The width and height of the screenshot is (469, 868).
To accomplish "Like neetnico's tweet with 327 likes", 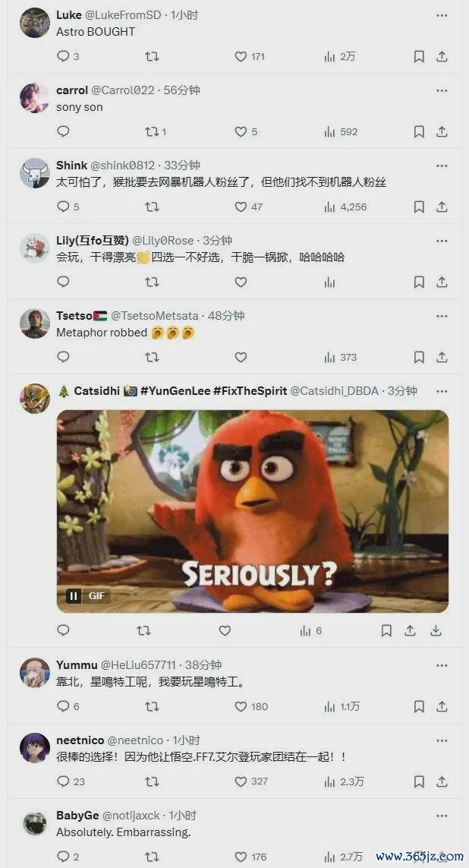I will point(241,781).
